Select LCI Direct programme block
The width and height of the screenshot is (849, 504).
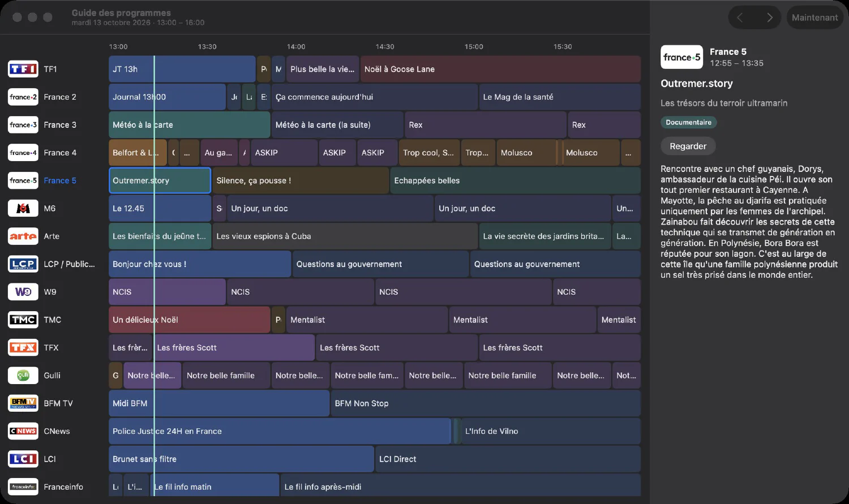pyautogui.click(x=508, y=459)
